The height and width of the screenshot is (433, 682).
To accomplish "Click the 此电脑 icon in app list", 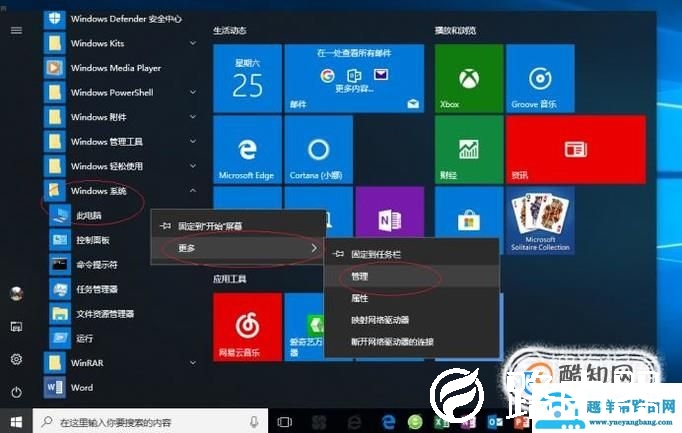I will coord(60,215).
